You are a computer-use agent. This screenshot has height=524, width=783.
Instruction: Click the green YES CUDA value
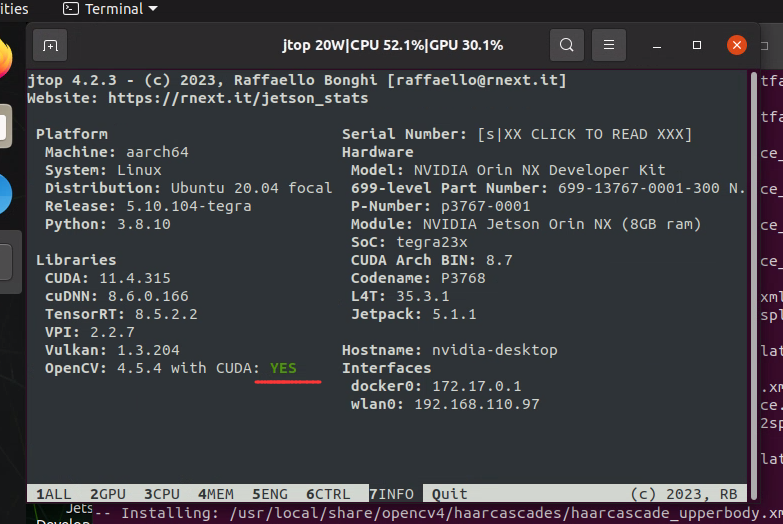283,368
